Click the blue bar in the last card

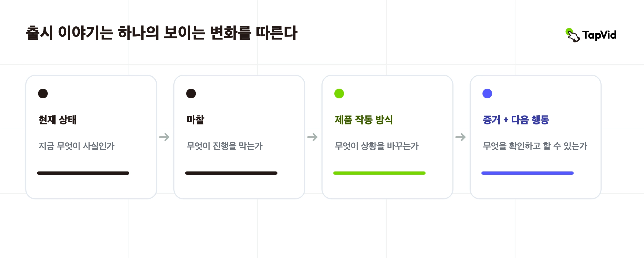(528, 173)
